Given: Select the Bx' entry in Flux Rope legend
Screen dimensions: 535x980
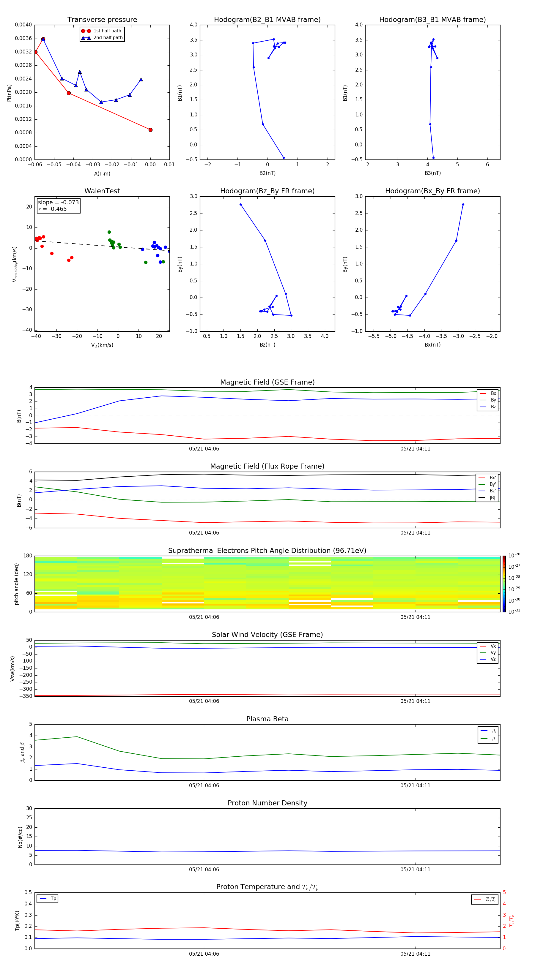Looking at the screenshot, I should (487, 478).
